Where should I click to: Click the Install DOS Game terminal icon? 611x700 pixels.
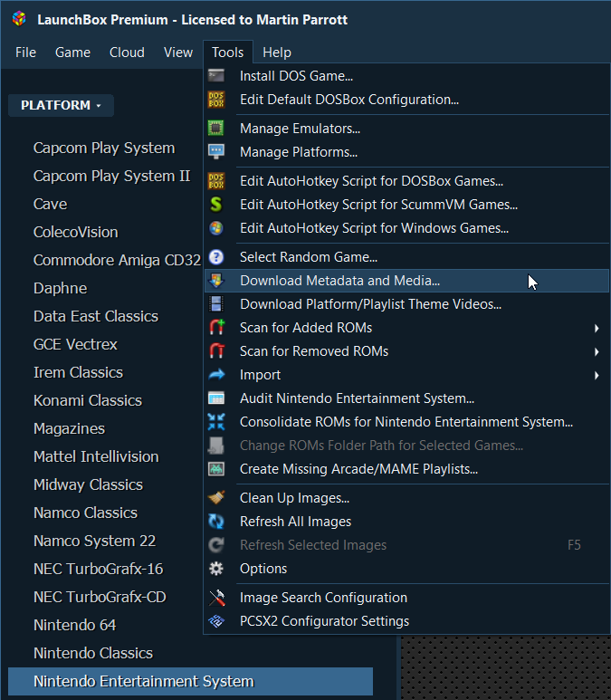click(216, 76)
